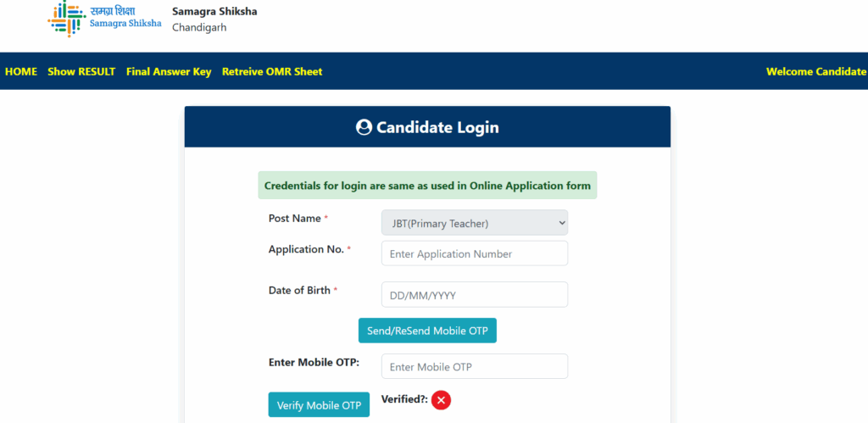Image resolution: width=868 pixels, height=423 pixels.
Task: Click the Samagra Shiksha Chandigarh title
Action: [x=214, y=19]
